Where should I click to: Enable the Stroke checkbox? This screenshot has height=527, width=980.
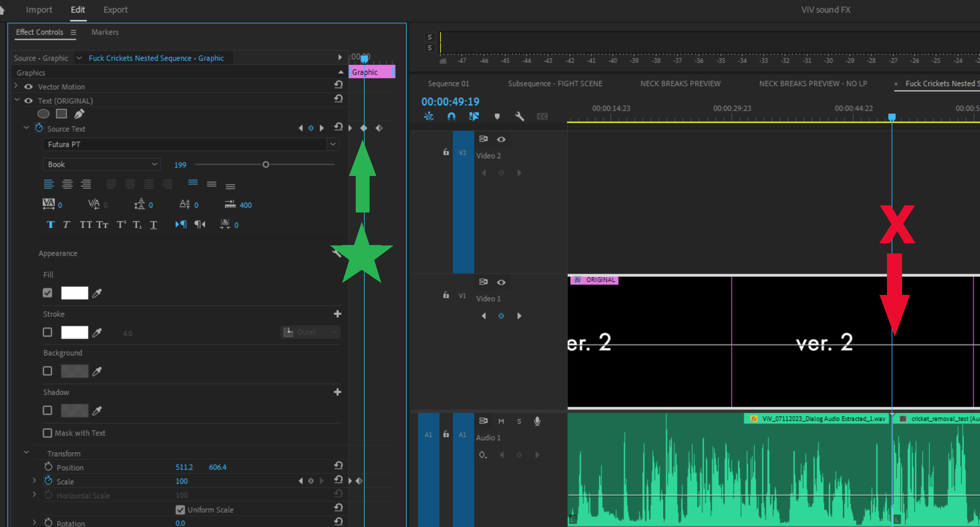[47, 332]
